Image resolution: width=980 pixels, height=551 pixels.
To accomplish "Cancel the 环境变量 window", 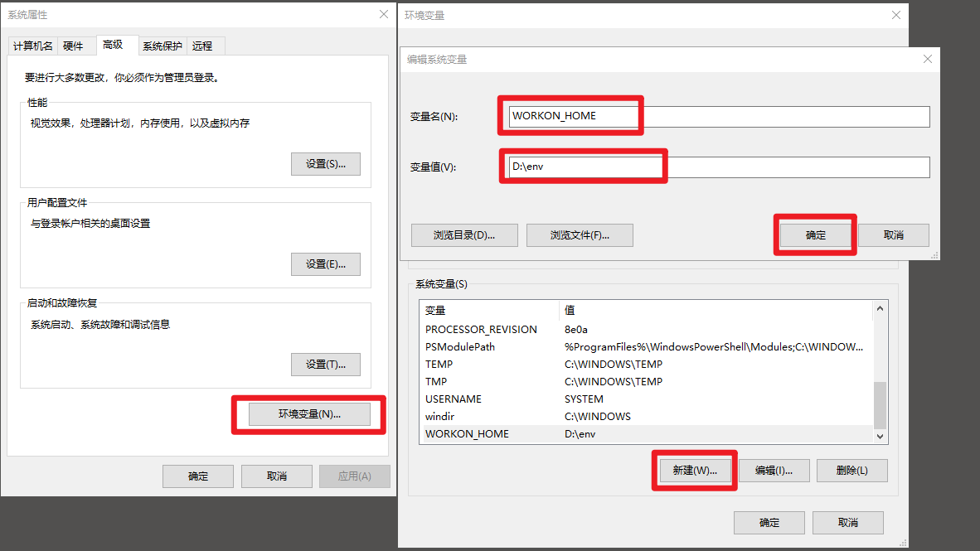I will point(848,523).
